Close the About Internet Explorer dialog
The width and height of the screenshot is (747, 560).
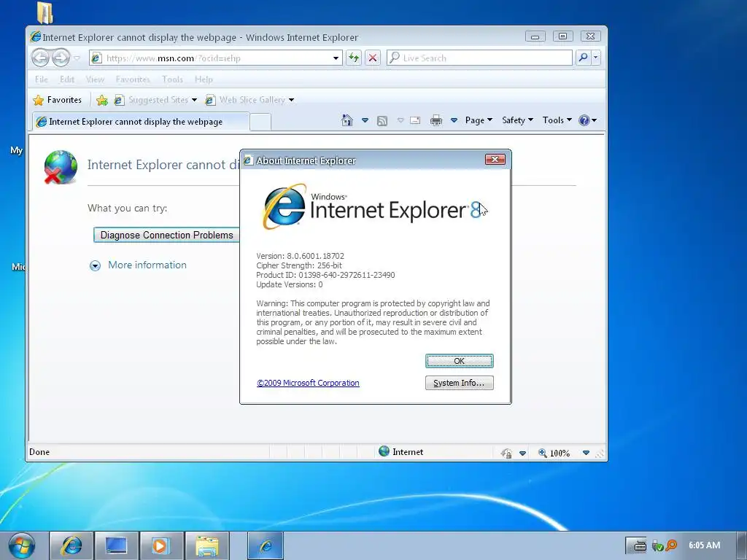495,160
